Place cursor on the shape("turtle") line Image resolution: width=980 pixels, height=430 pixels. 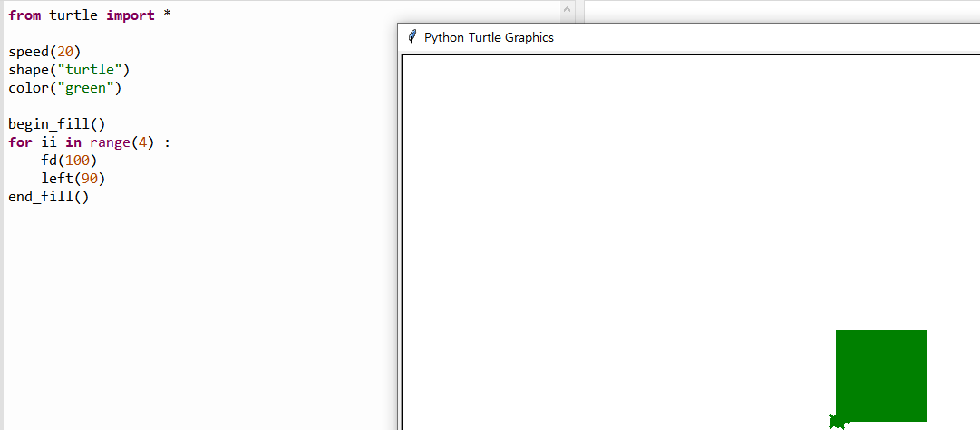click(x=70, y=69)
